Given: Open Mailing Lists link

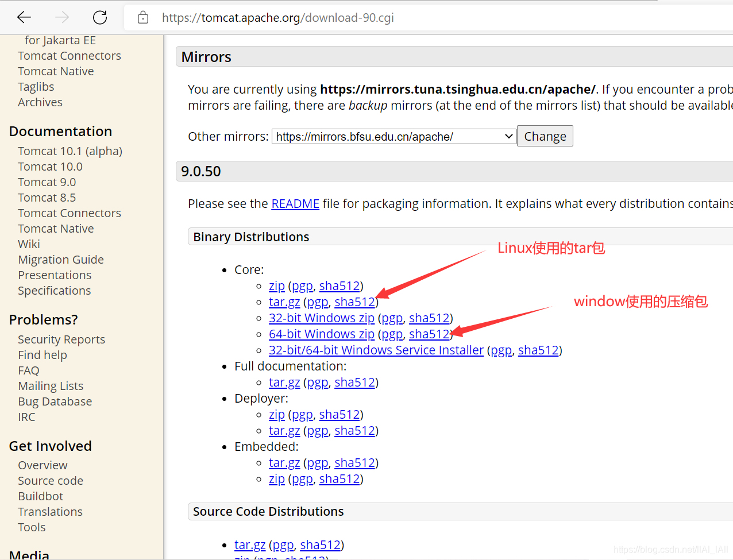Looking at the screenshot, I should [51, 386].
